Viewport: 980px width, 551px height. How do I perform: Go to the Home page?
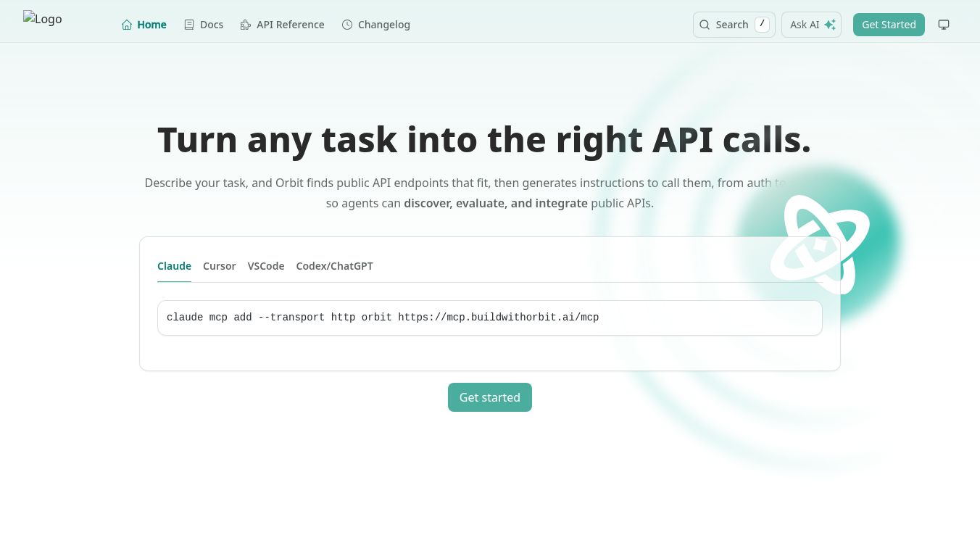point(144,25)
